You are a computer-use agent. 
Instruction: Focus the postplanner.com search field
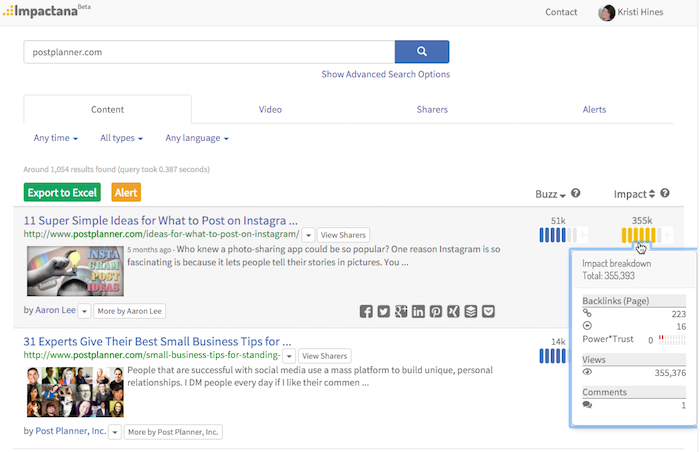click(x=209, y=52)
